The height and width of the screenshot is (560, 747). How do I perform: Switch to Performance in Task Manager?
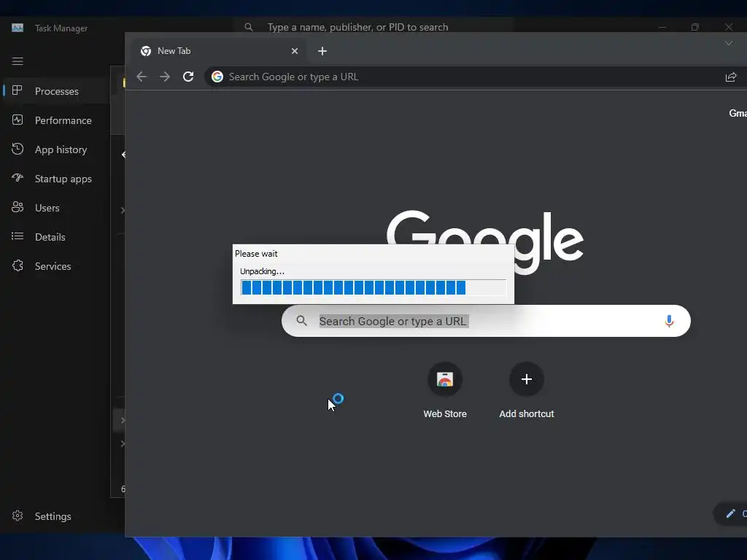[x=56, y=120]
